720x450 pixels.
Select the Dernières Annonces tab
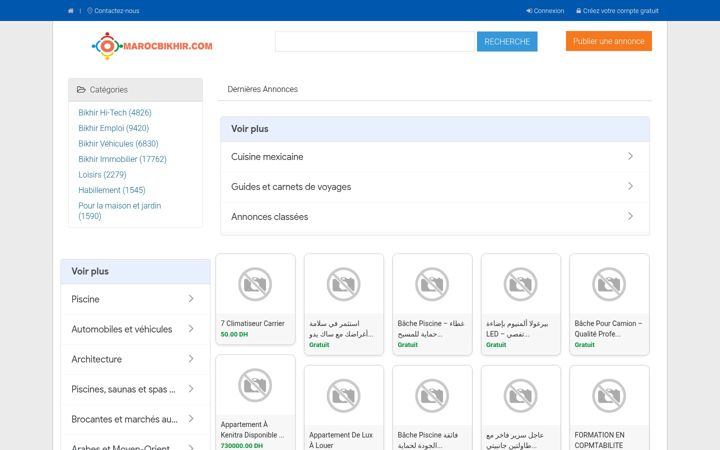(x=263, y=89)
